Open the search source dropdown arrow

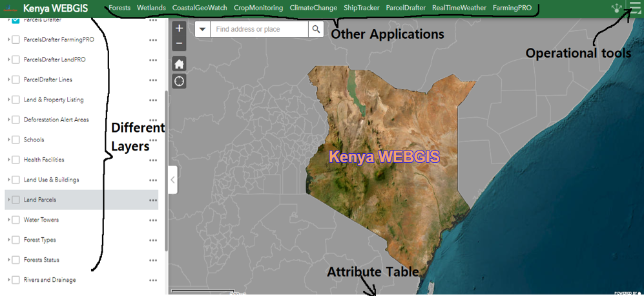[x=202, y=29]
